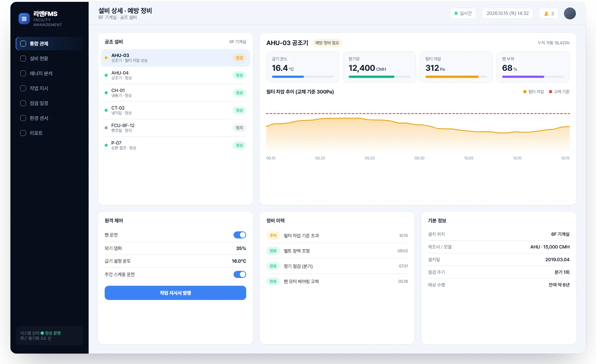Select the FCU-6F-12 팬코일 row

point(175,128)
